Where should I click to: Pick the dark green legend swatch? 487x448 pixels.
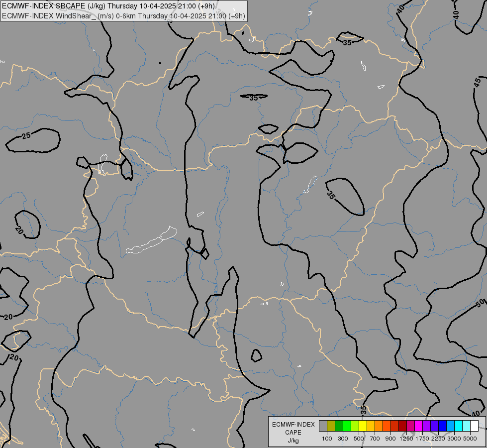339,426
